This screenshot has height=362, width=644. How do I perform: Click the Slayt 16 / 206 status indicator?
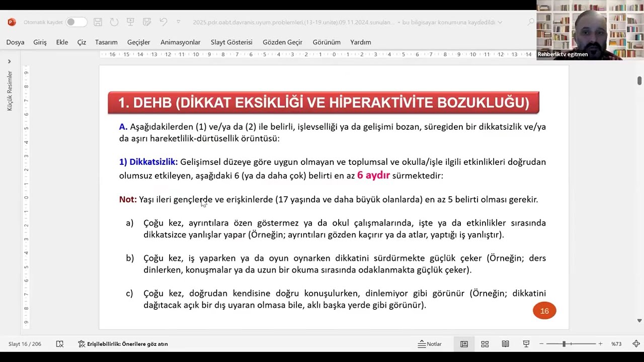pyautogui.click(x=25, y=344)
